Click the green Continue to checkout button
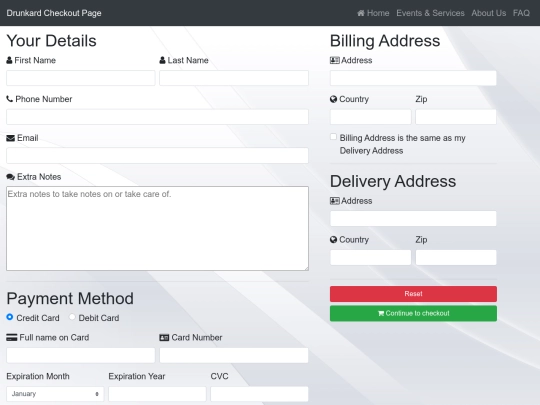 413,313
